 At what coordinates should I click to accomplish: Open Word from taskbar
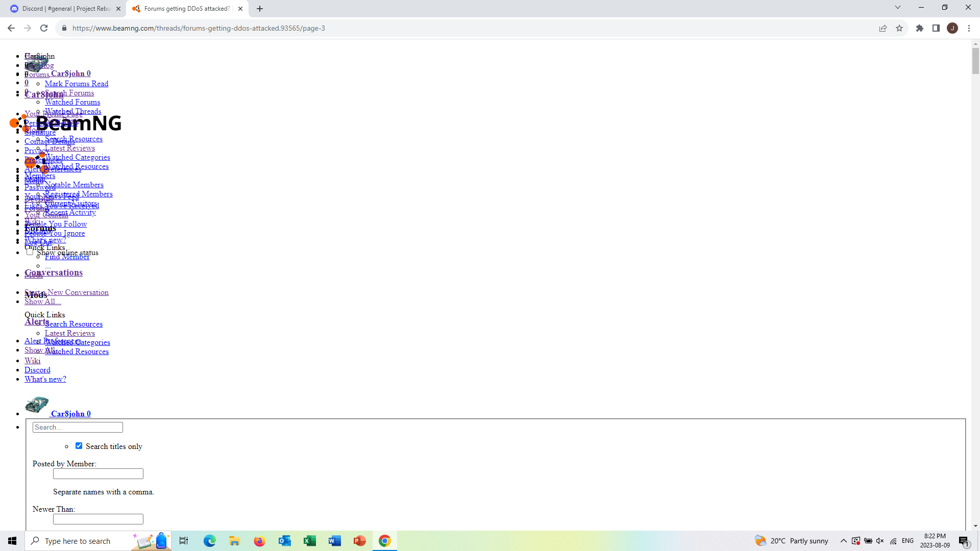click(x=334, y=541)
